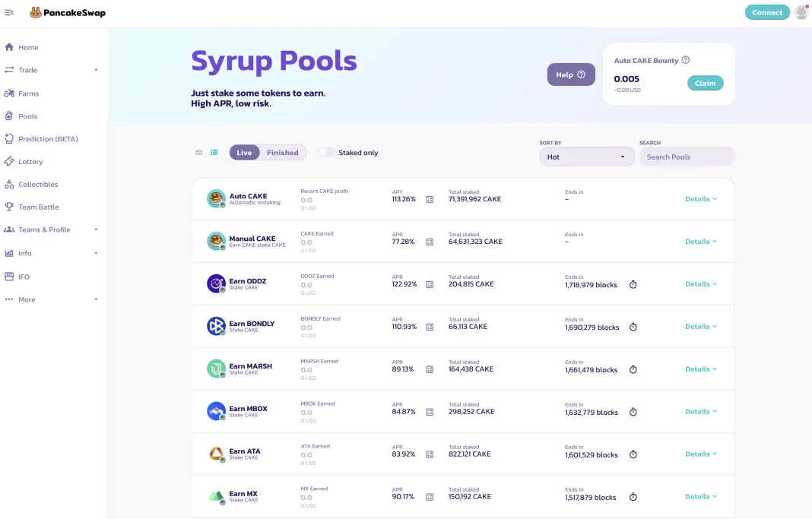Screen dimensions: 812x519
Task: Click the Earn ATA token icon
Action: pyautogui.click(x=216, y=454)
